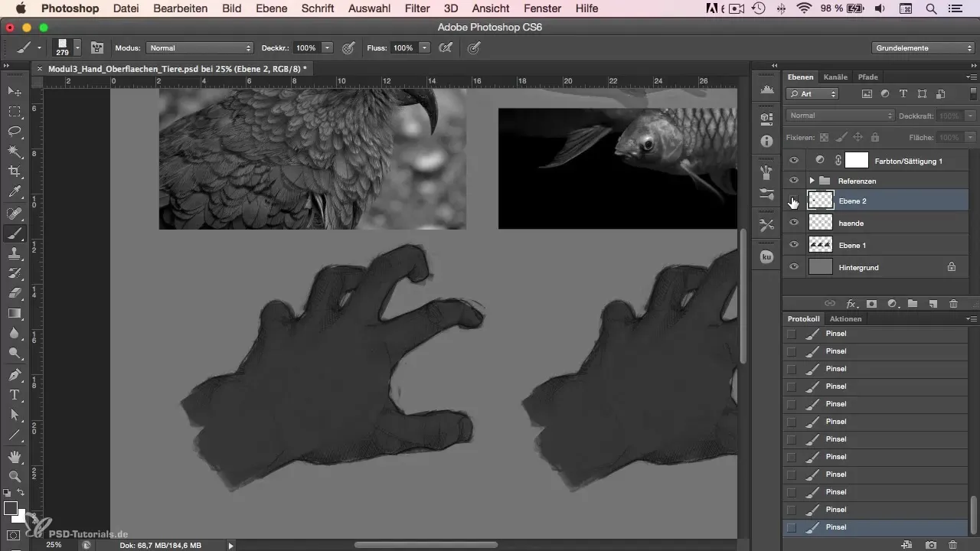Select the Brush tool in toolbox
Viewport: 980px width, 551px height.
point(15,233)
